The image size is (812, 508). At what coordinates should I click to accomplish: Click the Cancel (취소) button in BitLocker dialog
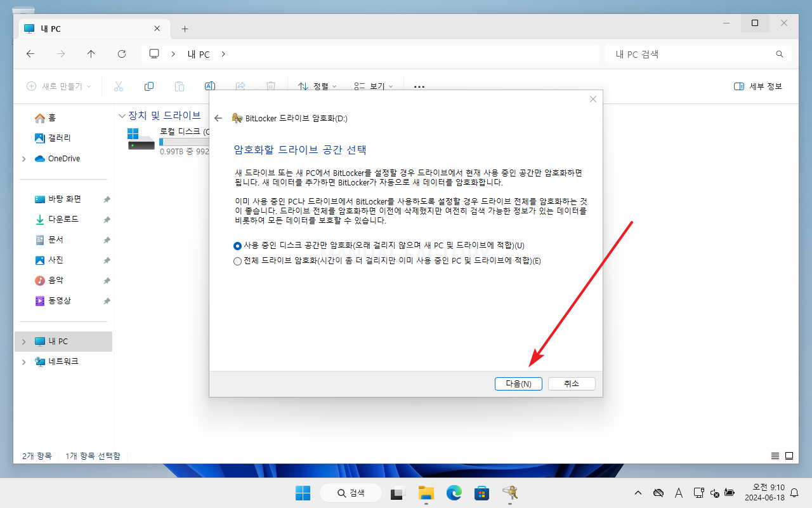(572, 384)
